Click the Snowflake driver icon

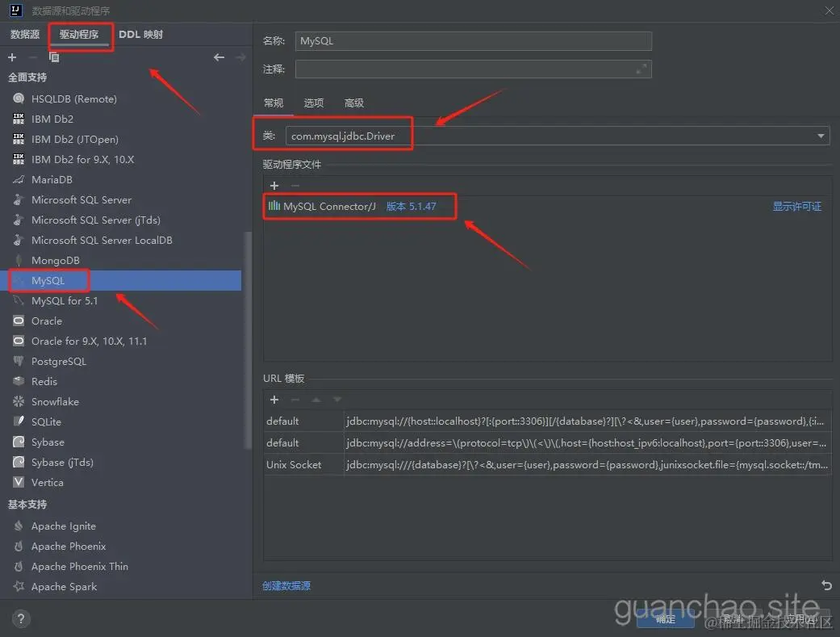[19, 401]
